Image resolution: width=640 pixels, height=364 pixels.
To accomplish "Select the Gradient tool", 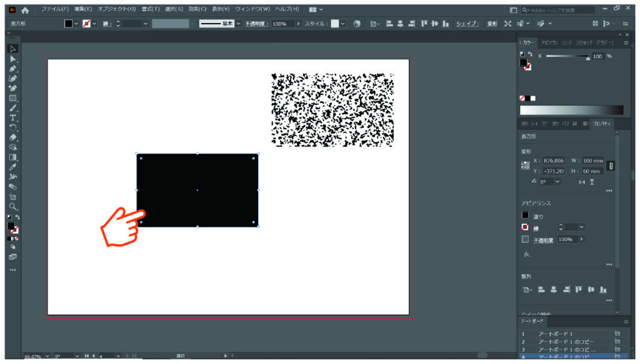I will click(12, 157).
